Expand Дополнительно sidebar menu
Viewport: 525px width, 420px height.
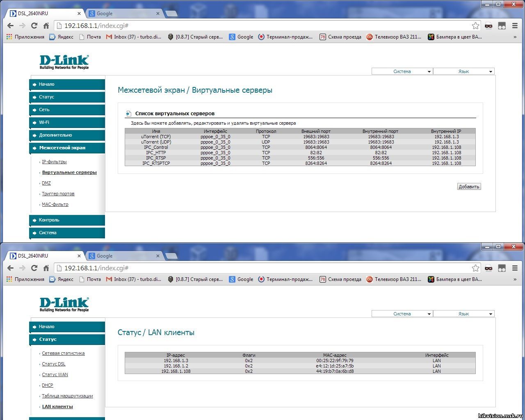coord(67,135)
